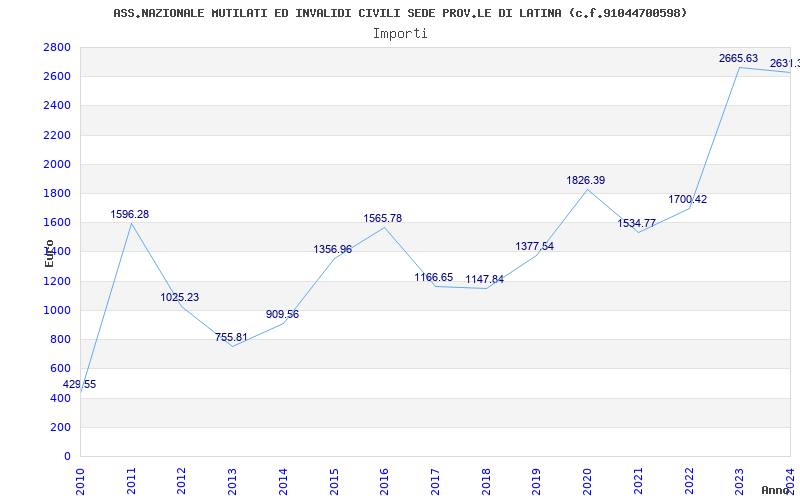800x500 pixels.
Task: Click the 1356.96 data label
Action: (332, 249)
